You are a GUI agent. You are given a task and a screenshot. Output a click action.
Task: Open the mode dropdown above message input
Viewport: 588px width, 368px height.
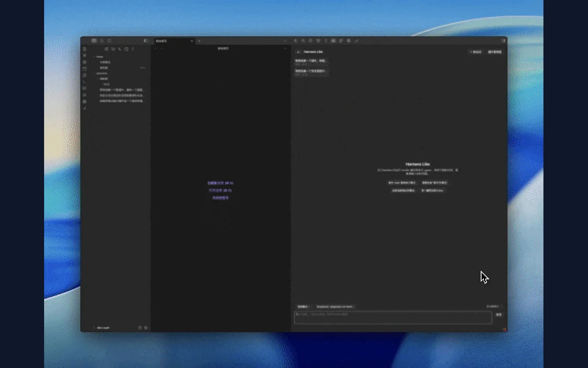pyautogui.click(x=303, y=306)
